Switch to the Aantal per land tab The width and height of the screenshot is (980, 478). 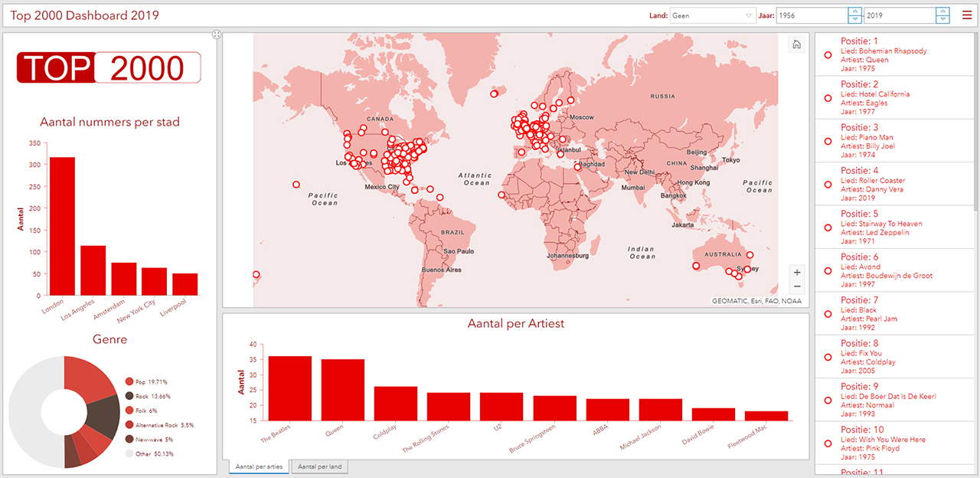tap(320, 467)
